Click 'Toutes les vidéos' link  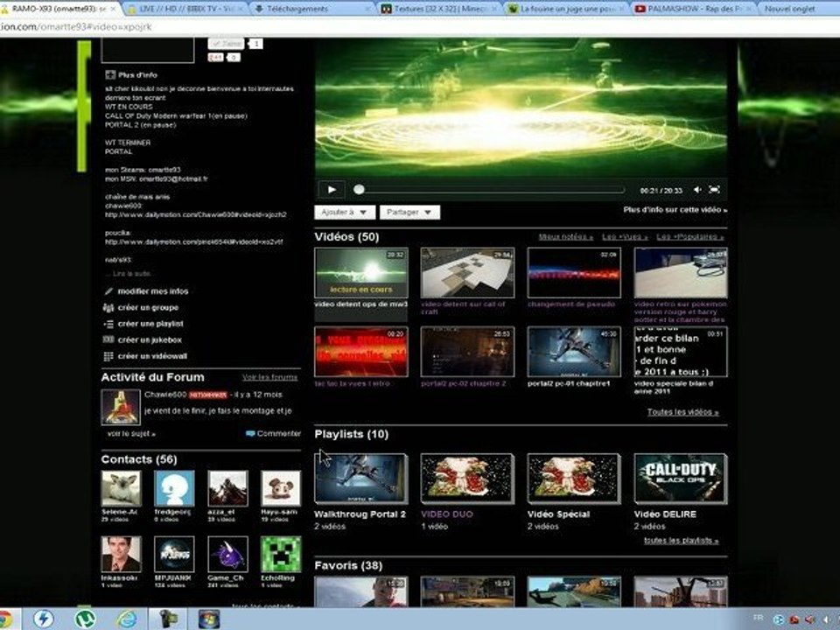[x=682, y=412]
